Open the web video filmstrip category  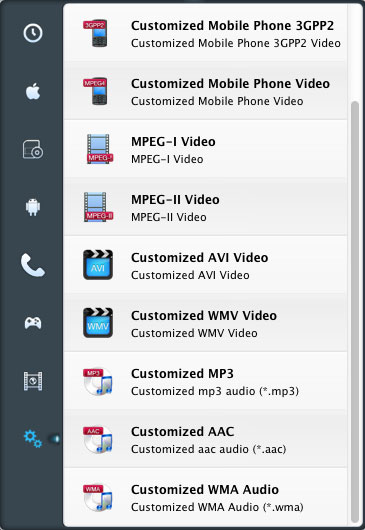33,381
